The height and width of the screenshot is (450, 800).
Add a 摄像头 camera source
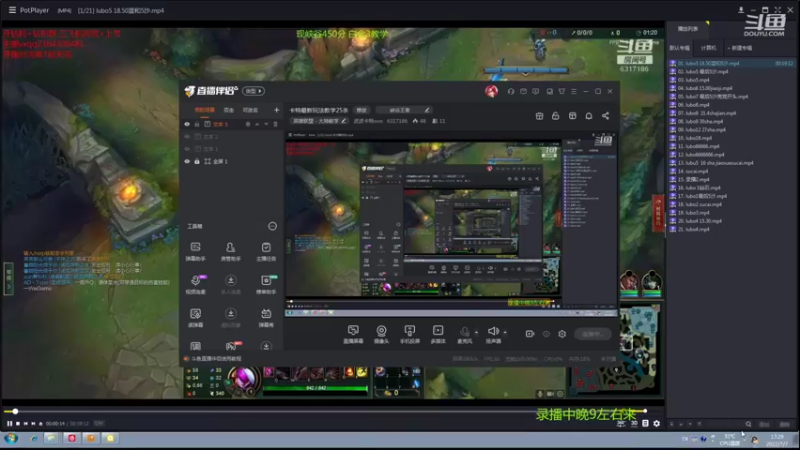click(x=381, y=334)
